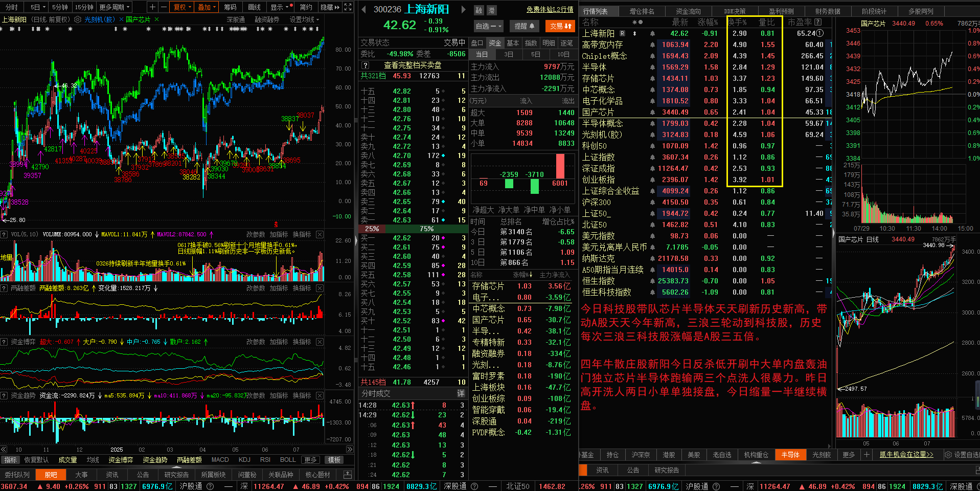The height and width of the screenshot is (491, 980).
Task: Toggle BOLL indicator
Action: tap(288, 460)
